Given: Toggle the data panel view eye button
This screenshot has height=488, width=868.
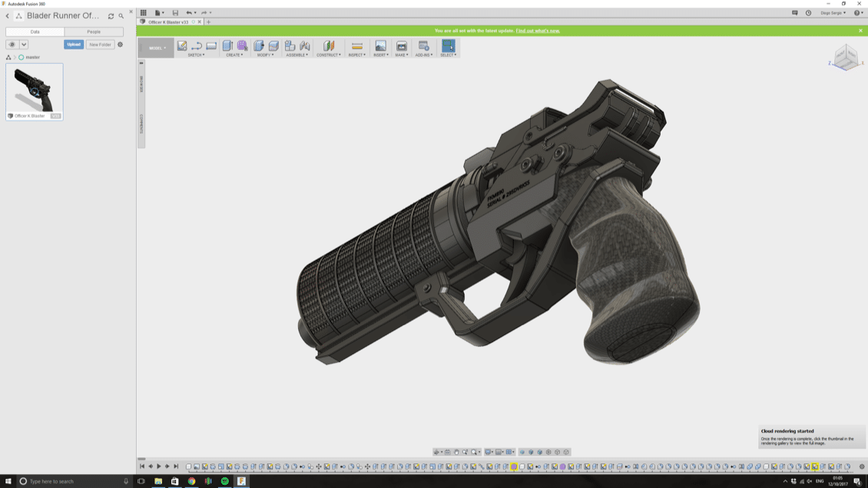Looking at the screenshot, I should (x=12, y=45).
